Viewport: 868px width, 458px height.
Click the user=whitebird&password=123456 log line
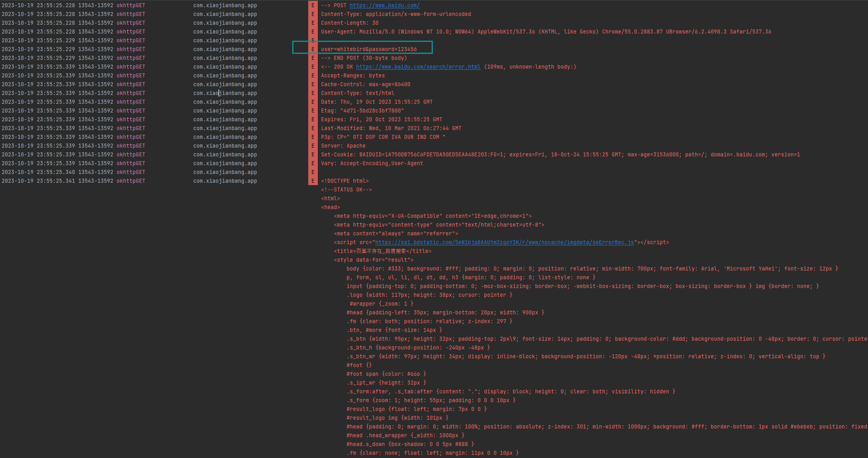coord(369,49)
